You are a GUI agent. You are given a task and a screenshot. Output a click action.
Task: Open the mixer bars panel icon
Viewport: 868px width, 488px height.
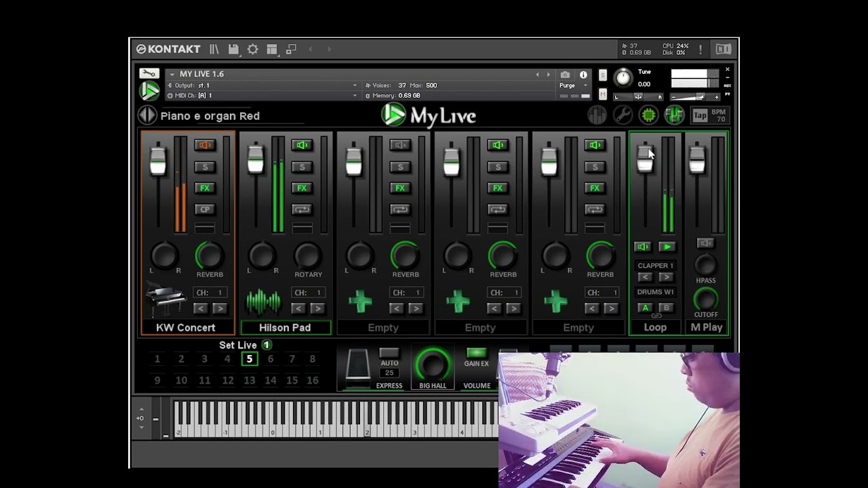pos(597,115)
